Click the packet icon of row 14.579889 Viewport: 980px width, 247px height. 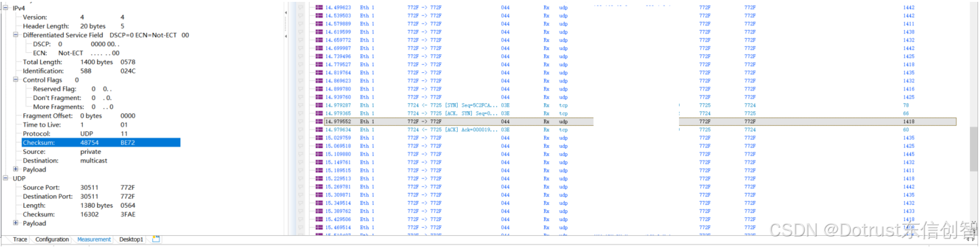pyautogui.click(x=319, y=24)
